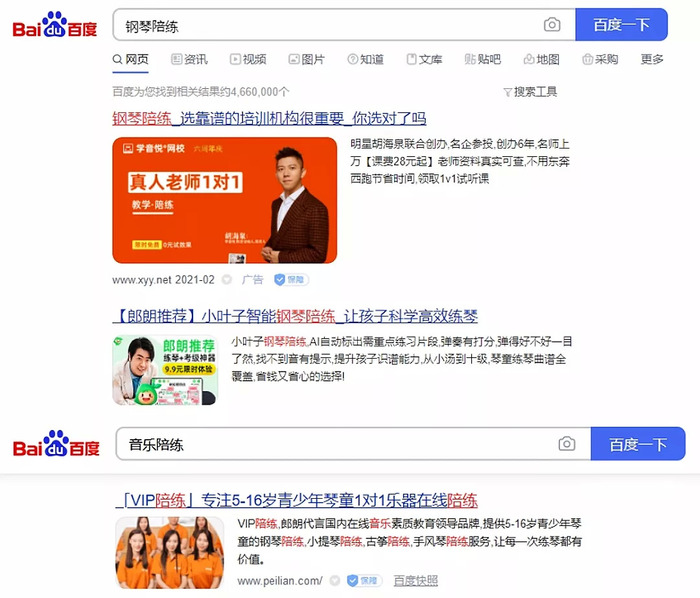This screenshot has width=700, height=598.
Task: Click the orange 真人老师1对1 ad image
Action: point(225,200)
